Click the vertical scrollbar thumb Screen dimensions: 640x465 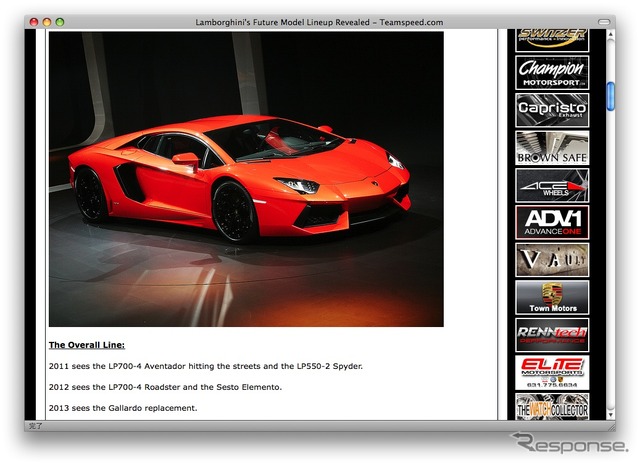(x=610, y=96)
